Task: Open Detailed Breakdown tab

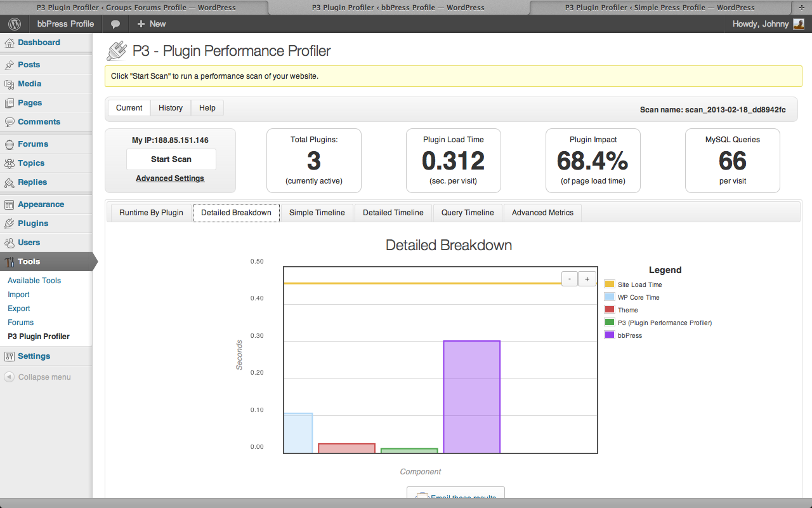Action: pyautogui.click(x=236, y=213)
